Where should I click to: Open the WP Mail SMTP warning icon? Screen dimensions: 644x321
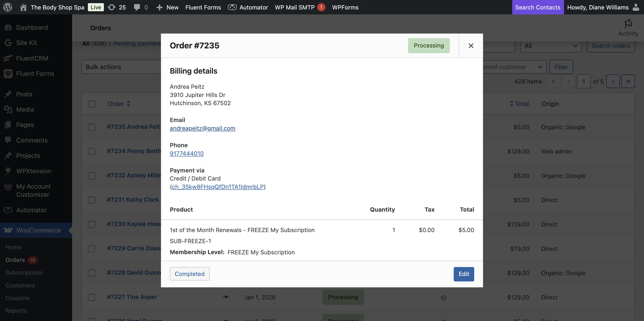click(321, 7)
